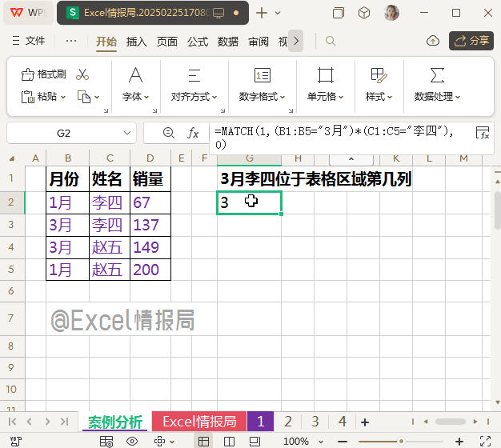Switch to normal grid view mode
Screen dimensions: 501x448
[x=204, y=441]
